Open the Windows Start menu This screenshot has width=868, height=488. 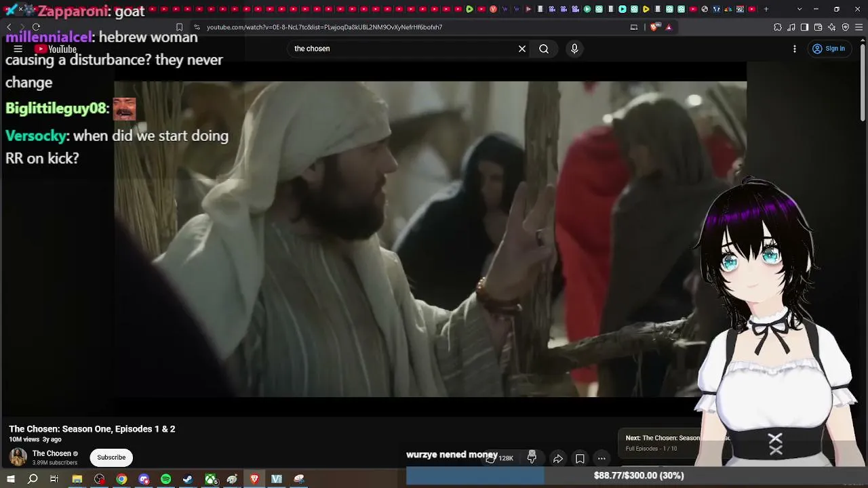(x=11, y=479)
